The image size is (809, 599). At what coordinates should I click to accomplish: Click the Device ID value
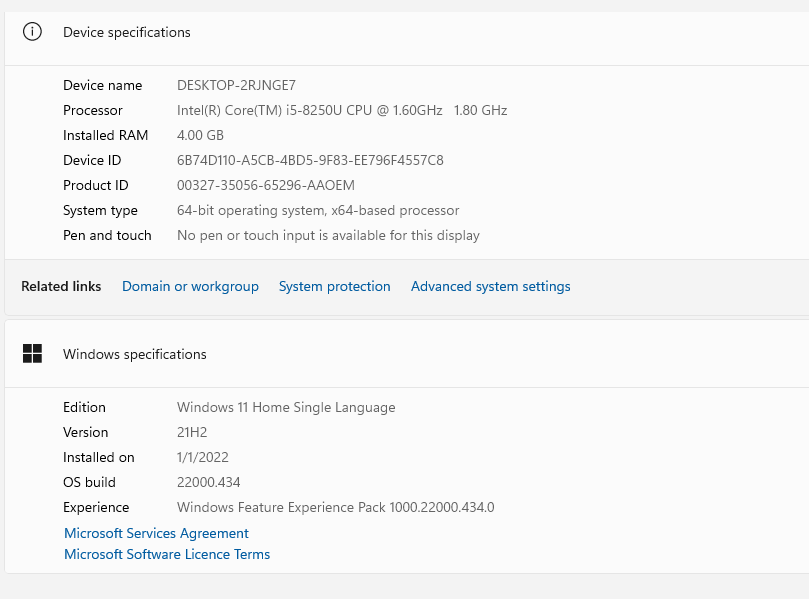310,160
